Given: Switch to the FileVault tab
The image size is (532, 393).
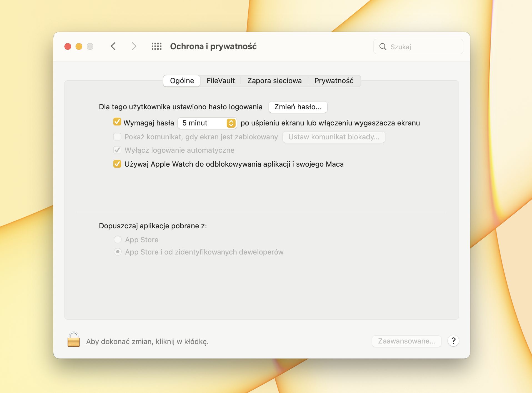Looking at the screenshot, I should (221, 81).
